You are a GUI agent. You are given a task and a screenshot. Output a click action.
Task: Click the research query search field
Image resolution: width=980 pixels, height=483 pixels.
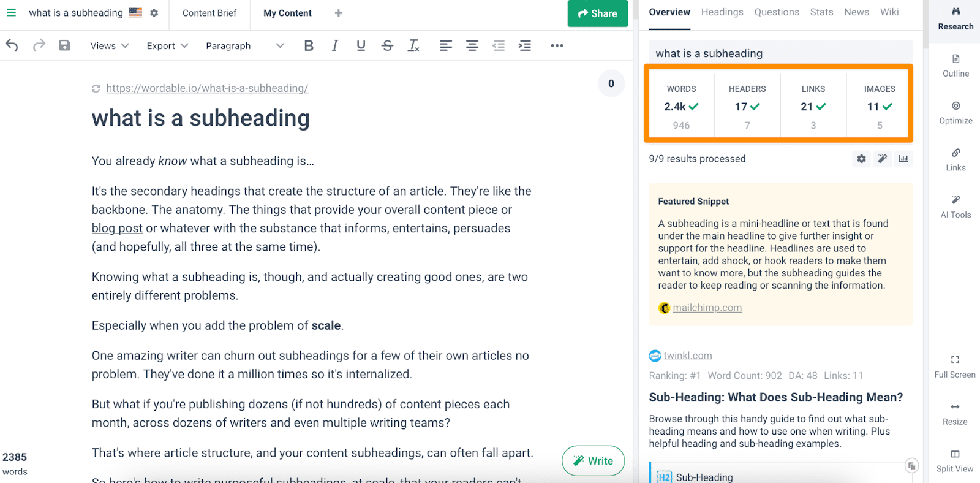click(780, 53)
